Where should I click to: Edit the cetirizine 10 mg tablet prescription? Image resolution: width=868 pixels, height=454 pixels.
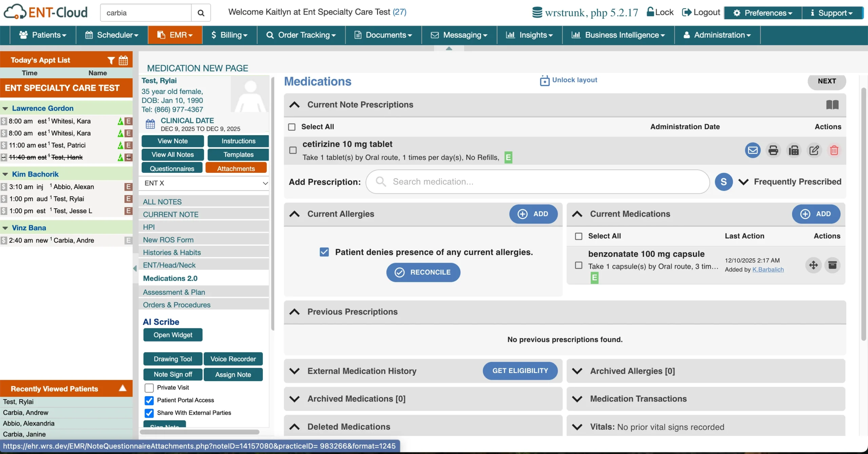click(x=814, y=150)
